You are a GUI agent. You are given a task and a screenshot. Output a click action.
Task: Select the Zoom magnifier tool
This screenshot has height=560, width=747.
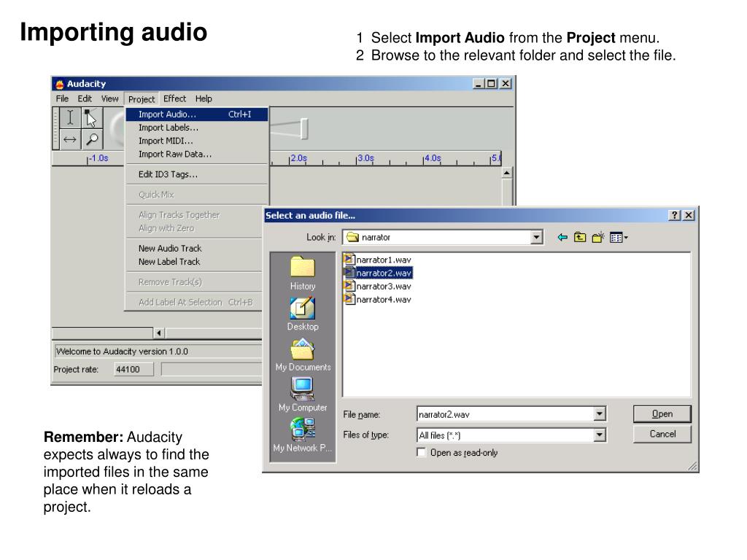[91, 139]
